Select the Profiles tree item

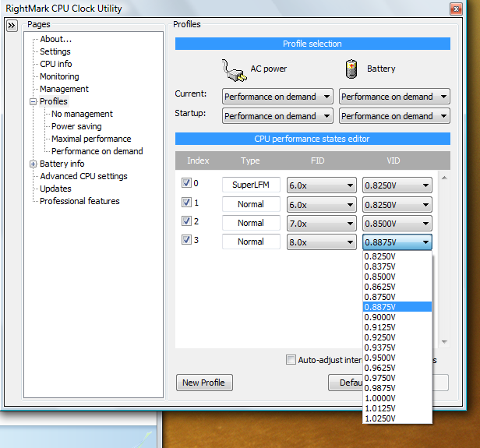(54, 101)
